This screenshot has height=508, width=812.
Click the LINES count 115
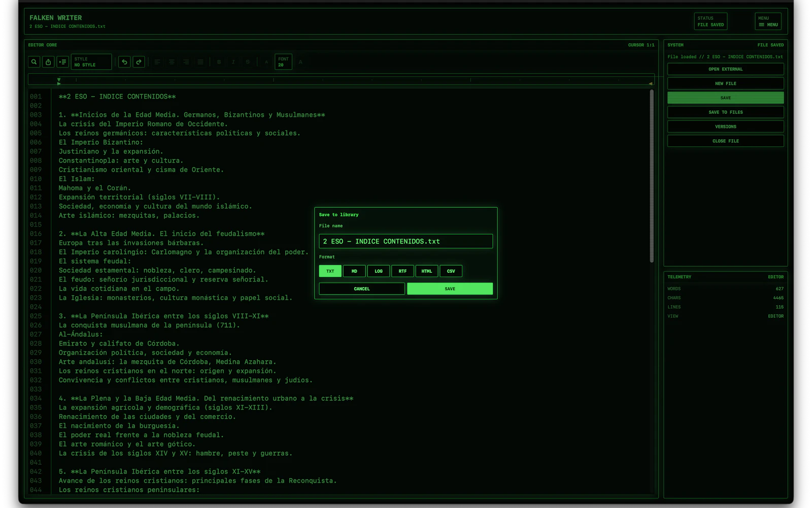click(x=780, y=307)
